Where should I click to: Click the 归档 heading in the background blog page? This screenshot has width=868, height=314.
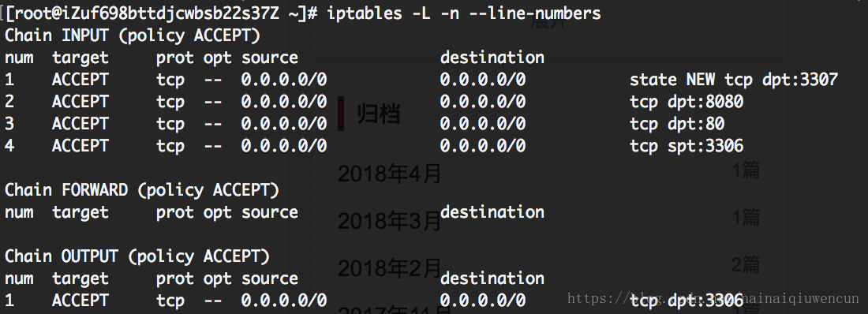coord(379,114)
